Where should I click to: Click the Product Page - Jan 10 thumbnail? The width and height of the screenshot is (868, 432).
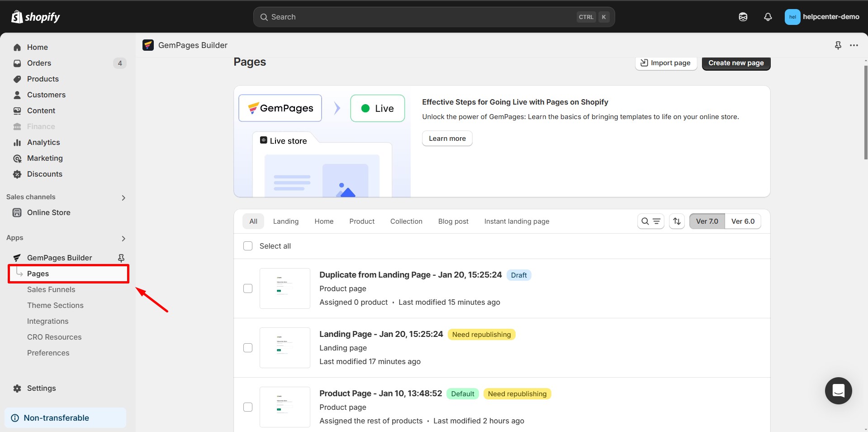click(285, 407)
